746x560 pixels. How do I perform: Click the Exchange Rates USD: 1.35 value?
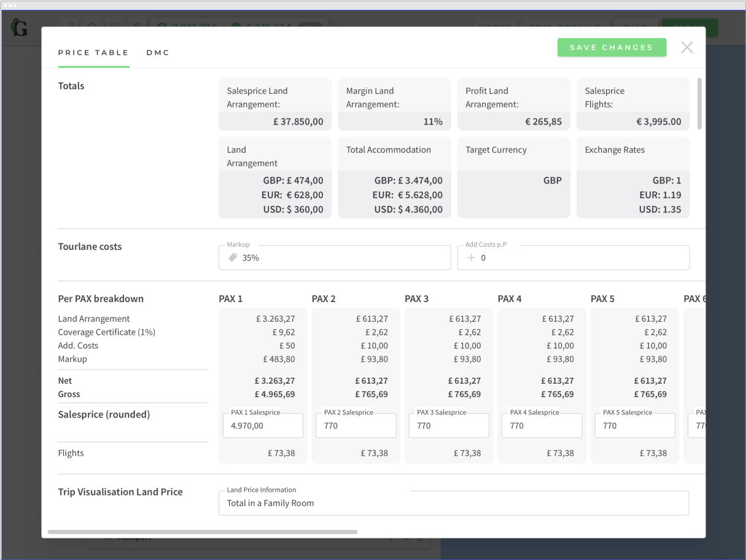pos(660,209)
